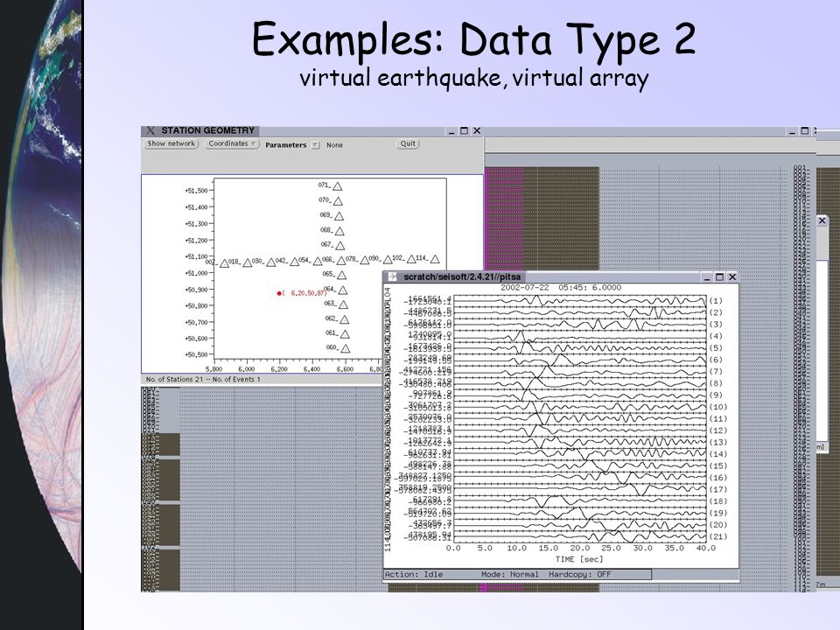Select station triangle 114
The image size is (840, 630).
435,259
